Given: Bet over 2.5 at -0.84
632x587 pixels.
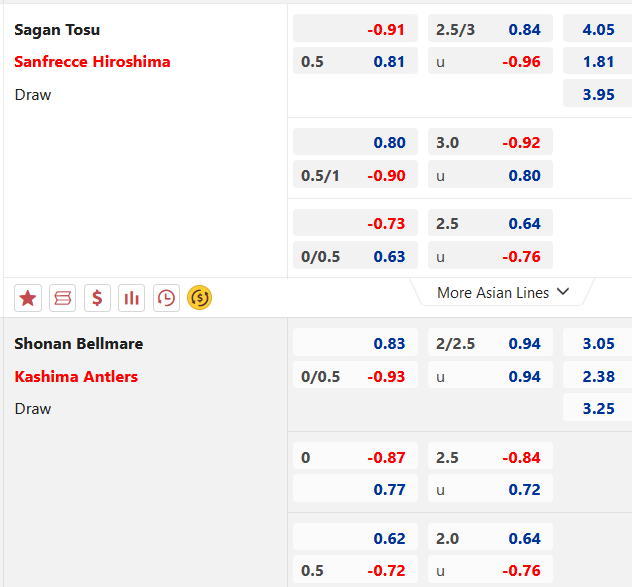Looking at the screenshot, I should point(490,456).
